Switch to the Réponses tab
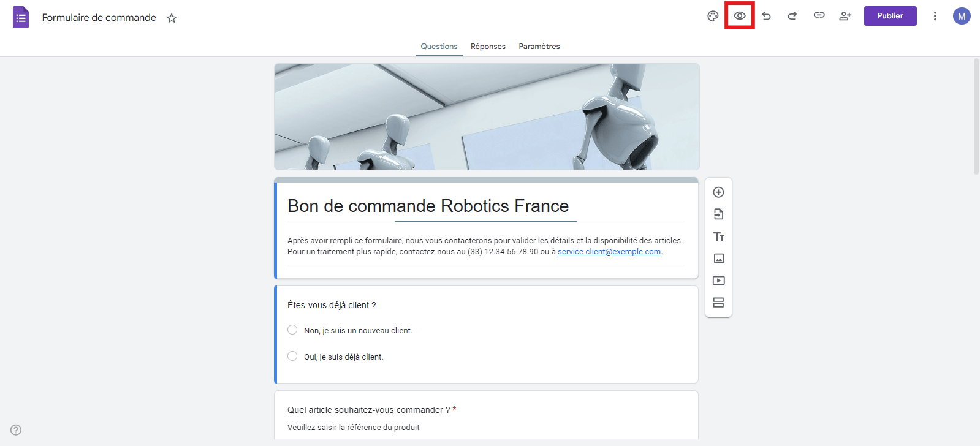The height and width of the screenshot is (446, 980). 488,47
